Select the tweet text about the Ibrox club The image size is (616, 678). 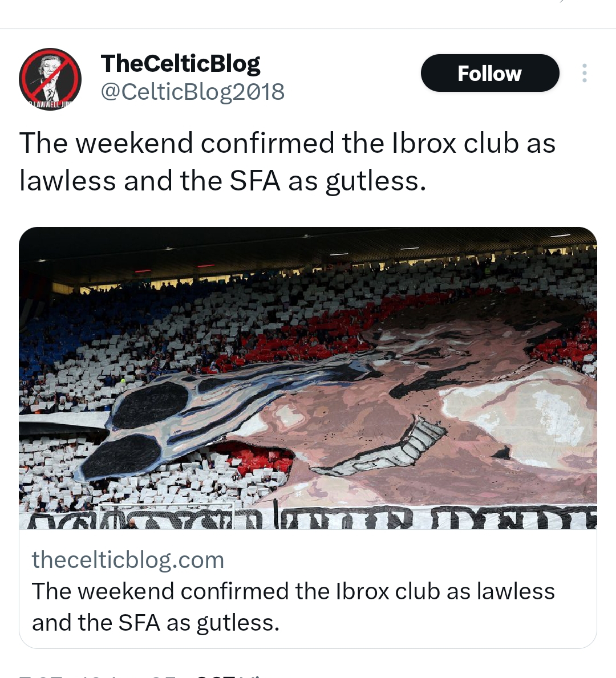click(287, 161)
